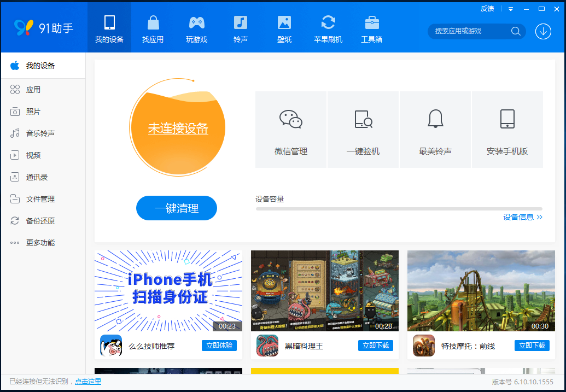Play the 黑暗料理王 video thumbnail

[x=325, y=291]
